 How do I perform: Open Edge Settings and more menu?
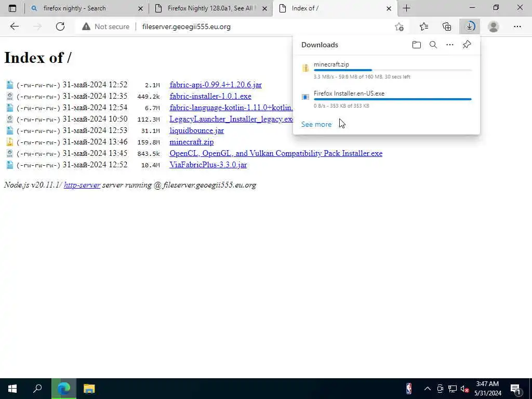point(517,26)
